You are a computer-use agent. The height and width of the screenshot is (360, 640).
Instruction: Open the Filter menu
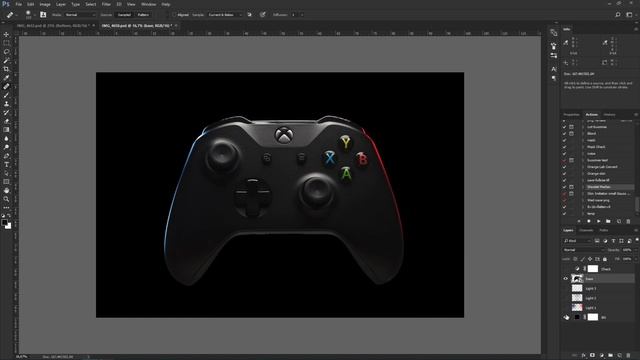click(x=106, y=4)
